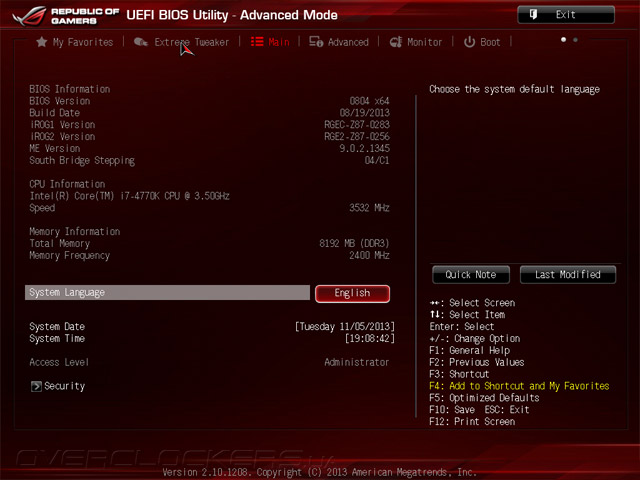Click the Exit button door icon
Image resolution: width=640 pixels, height=480 pixels.
(x=533, y=15)
